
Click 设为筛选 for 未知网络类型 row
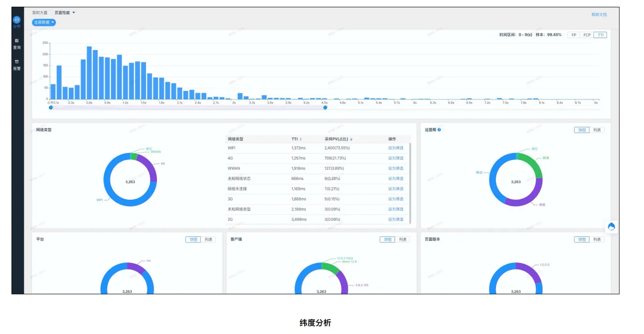(x=396, y=209)
